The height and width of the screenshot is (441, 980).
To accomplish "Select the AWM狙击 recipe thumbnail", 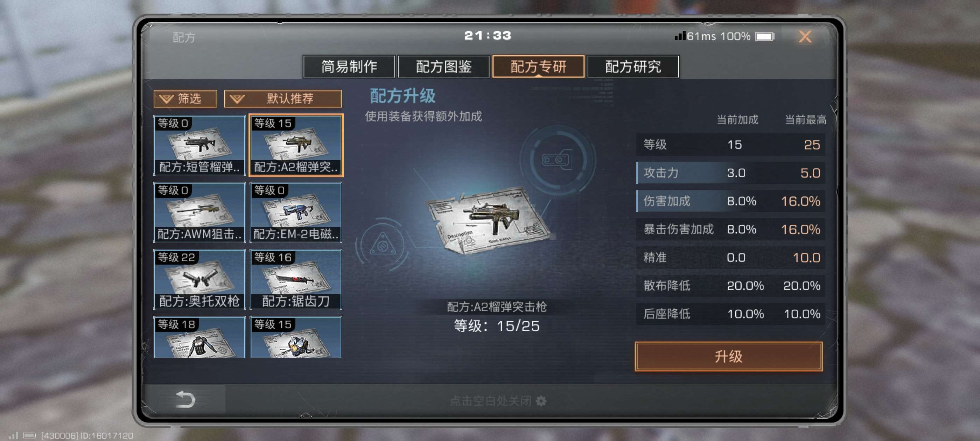I will (199, 212).
